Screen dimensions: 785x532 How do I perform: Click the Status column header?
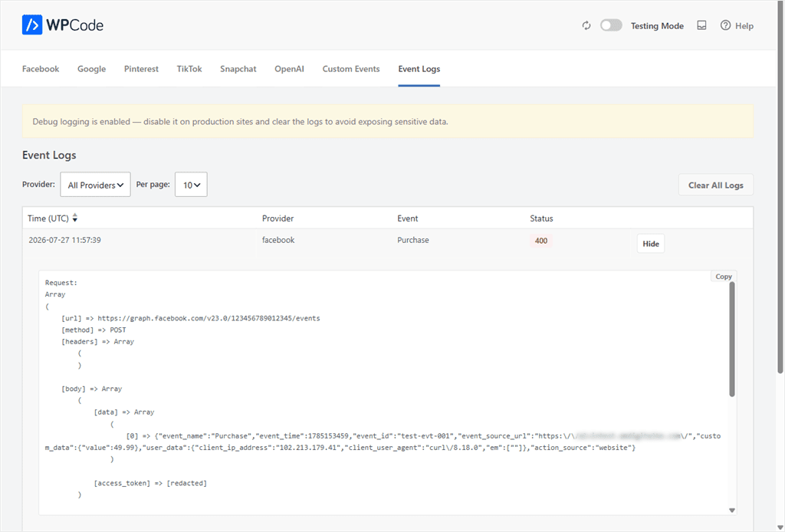pyautogui.click(x=541, y=218)
